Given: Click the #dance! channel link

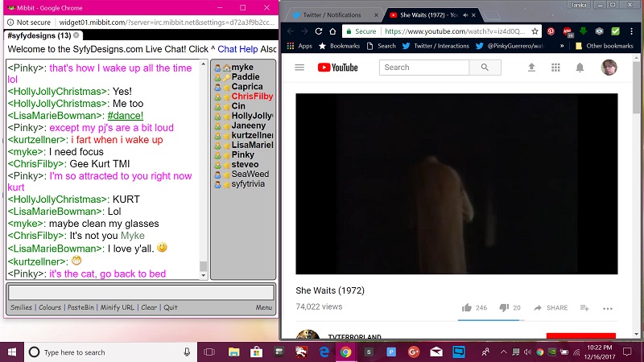Looking at the screenshot, I should pyautogui.click(x=126, y=116).
